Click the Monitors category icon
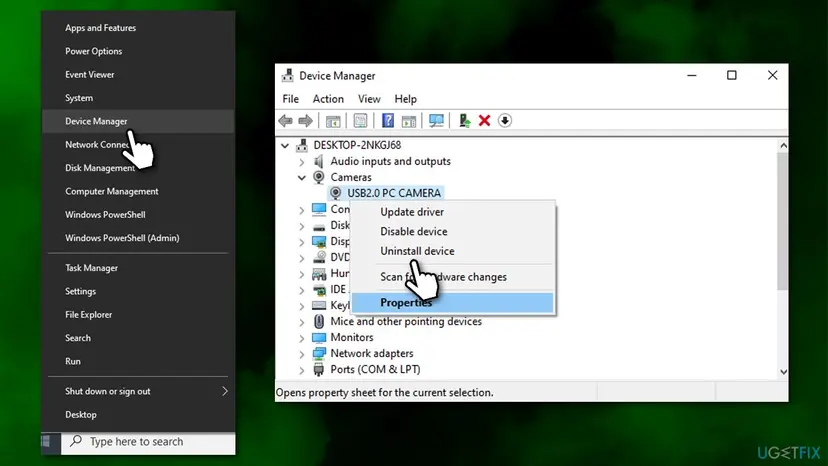The height and width of the screenshot is (466, 828). [x=319, y=337]
